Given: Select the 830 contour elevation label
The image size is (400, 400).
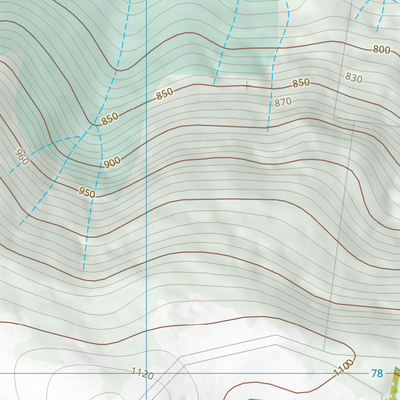Looking at the screenshot, I should (x=353, y=78).
